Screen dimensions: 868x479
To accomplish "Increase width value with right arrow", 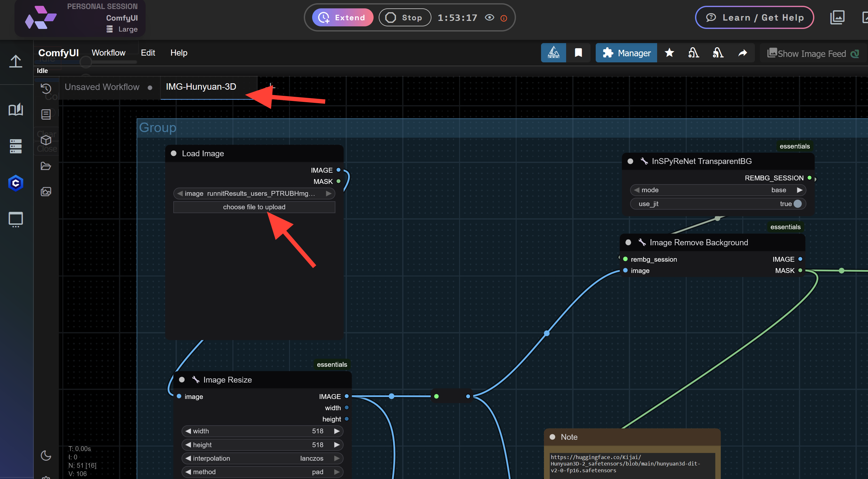I will (336, 431).
